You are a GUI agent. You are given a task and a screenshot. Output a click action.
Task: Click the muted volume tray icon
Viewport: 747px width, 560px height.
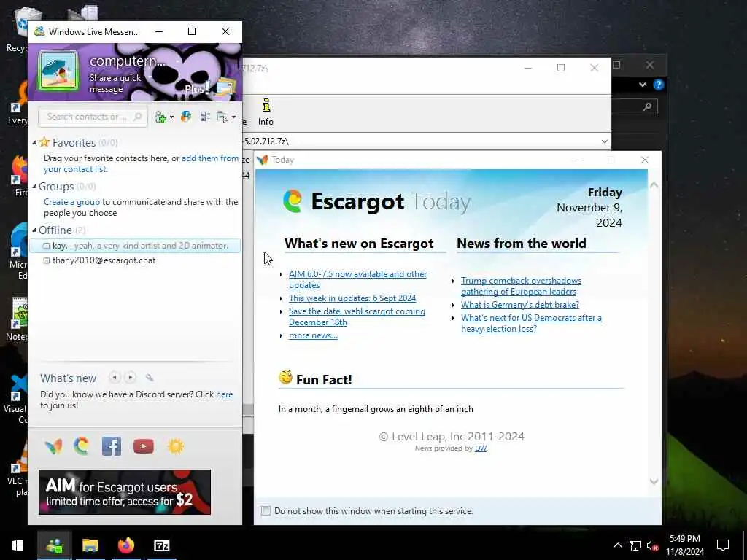point(653,545)
